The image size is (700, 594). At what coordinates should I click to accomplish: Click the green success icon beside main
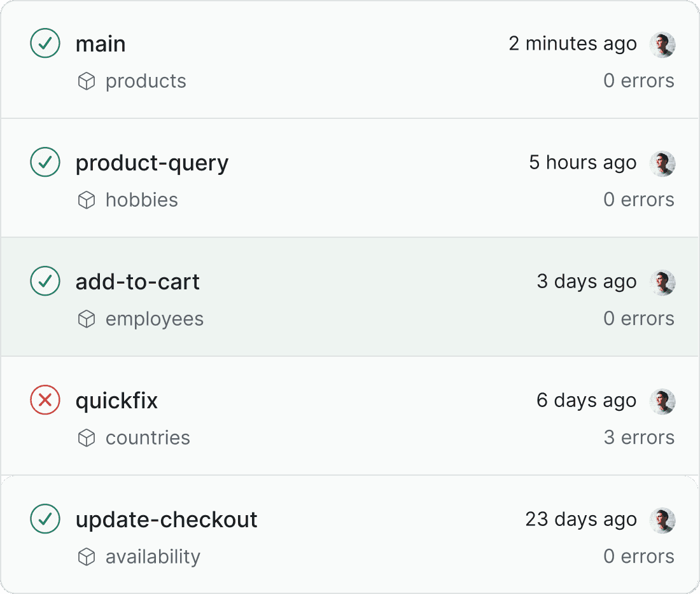point(45,43)
